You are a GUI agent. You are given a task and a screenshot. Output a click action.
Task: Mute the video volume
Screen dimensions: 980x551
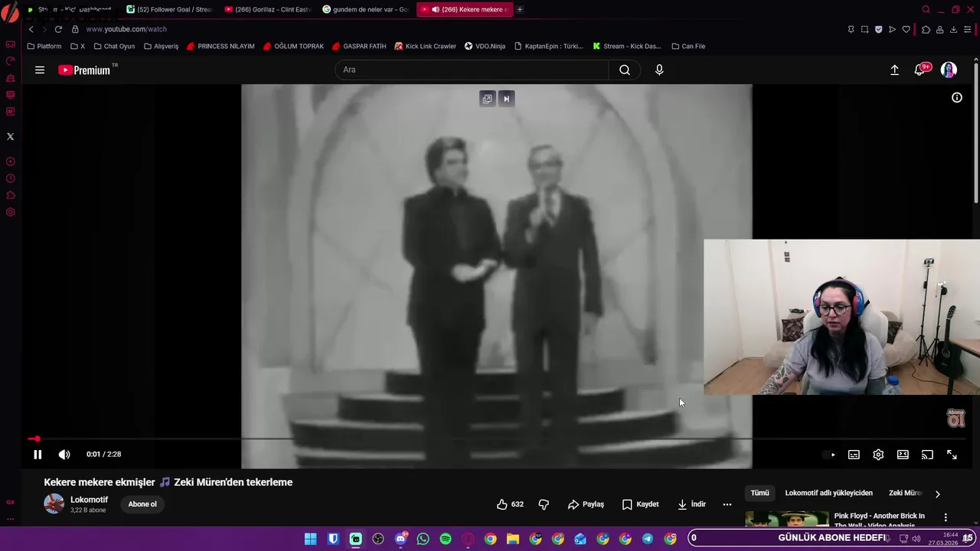(x=64, y=455)
